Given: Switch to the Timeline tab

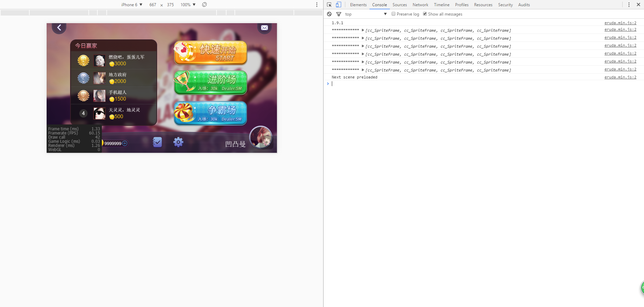Looking at the screenshot, I should [x=442, y=5].
